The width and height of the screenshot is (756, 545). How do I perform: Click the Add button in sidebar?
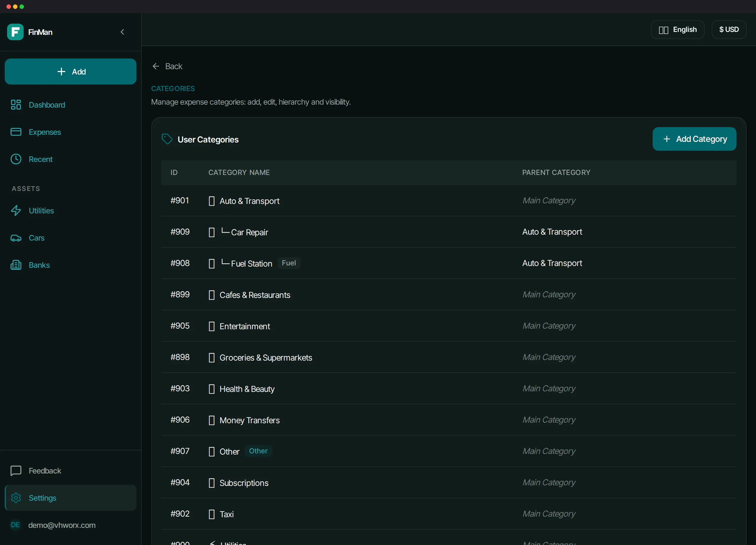(70, 72)
